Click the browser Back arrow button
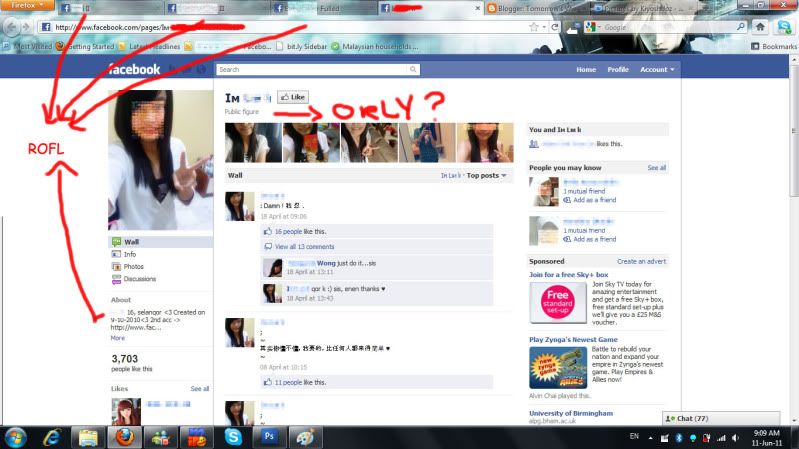 coord(12,27)
